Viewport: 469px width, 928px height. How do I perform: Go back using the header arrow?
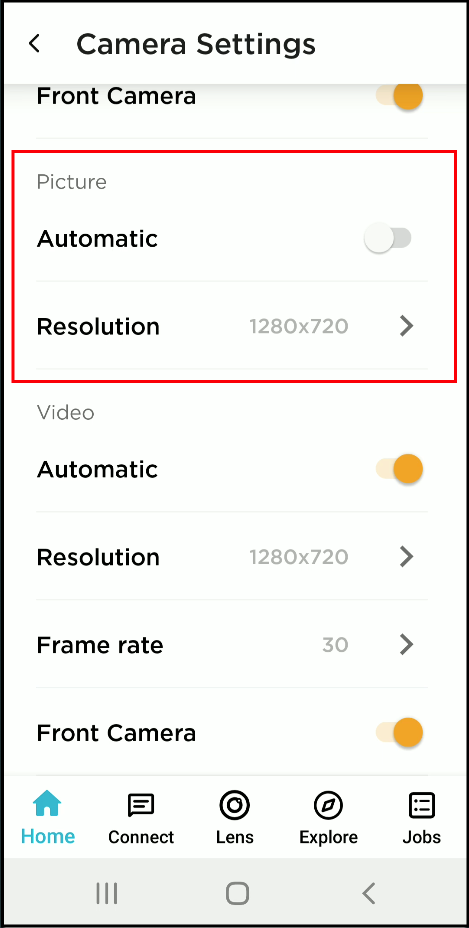pyautogui.click(x=34, y=44)
